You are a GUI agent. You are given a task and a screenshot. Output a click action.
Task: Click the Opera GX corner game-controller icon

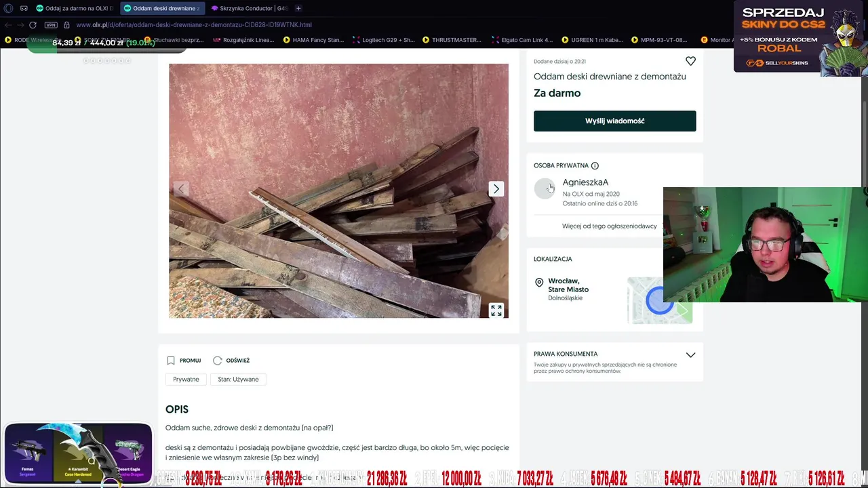tap(24, 8)
